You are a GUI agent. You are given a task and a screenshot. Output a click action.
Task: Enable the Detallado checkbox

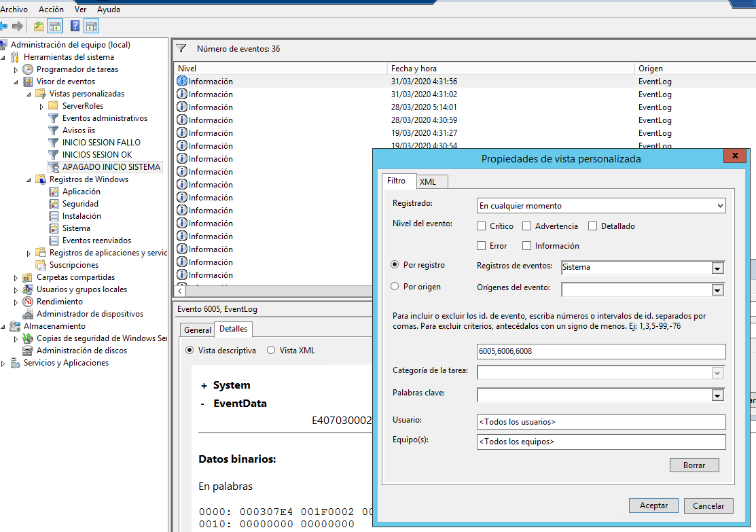tap(592, 226)
